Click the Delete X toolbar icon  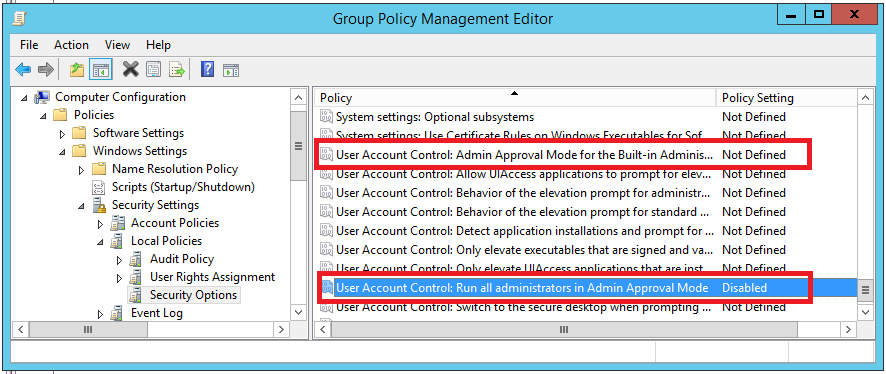click(x=131, y=70)
